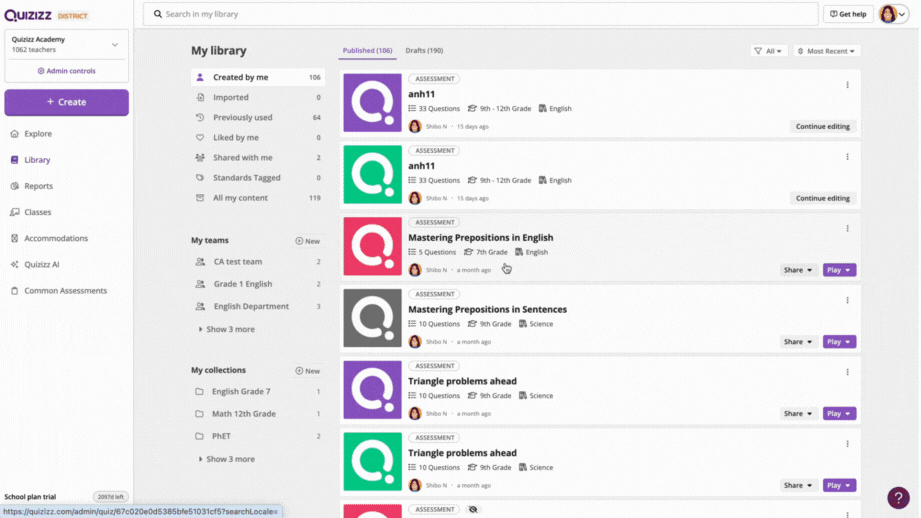Image resolution: width=921 pixels, height=518 pixels.
Task: Open three-dot menu for green Triangle problems ahead
Action: point(847,444)
